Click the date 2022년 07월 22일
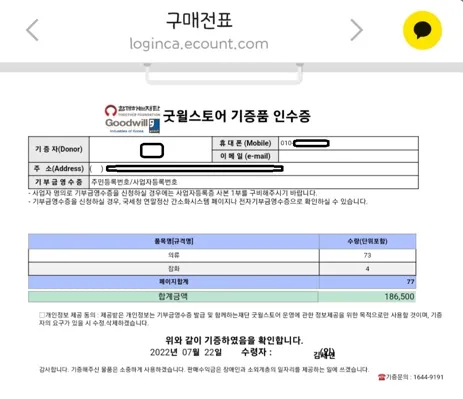The width and height of the screenshot is (463, 399). point(186,352)
